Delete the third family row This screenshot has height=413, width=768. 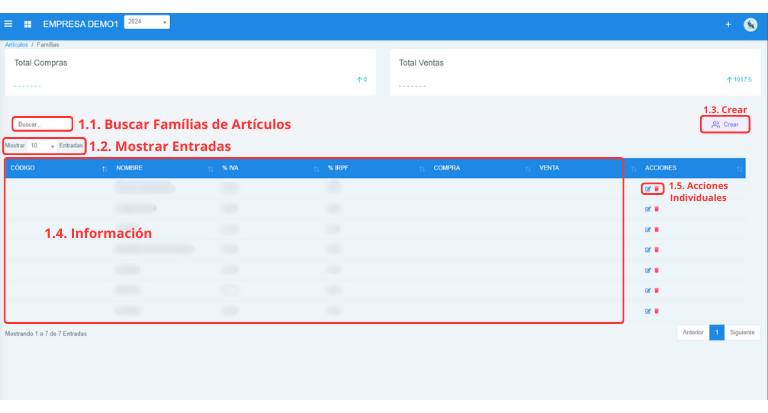[x=657, y=229]
